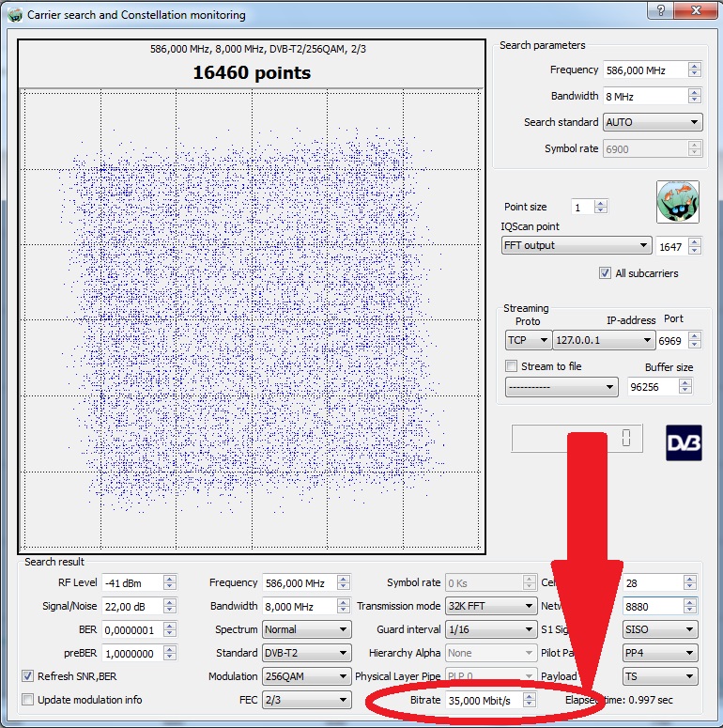Viewport: 723px width, 728px height.
Task: Open the stream file dashed dropdown
Action: point(561,387)
